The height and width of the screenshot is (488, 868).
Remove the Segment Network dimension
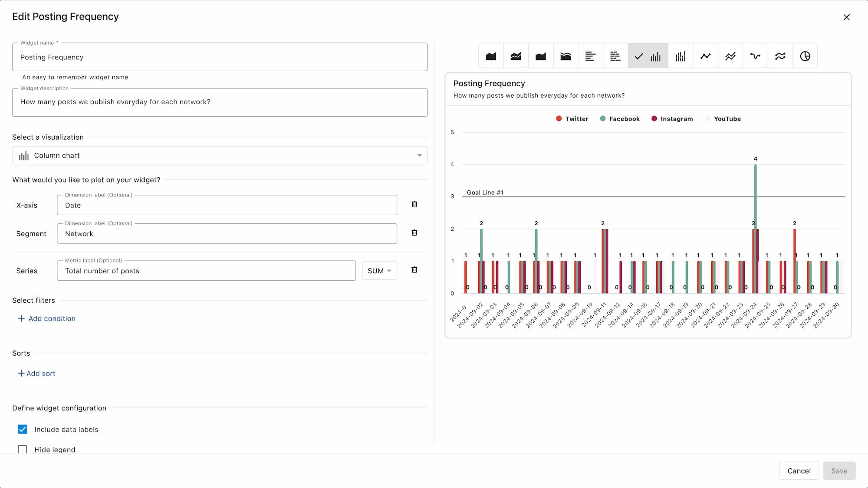pyautogui.click(x=414, y=233)
